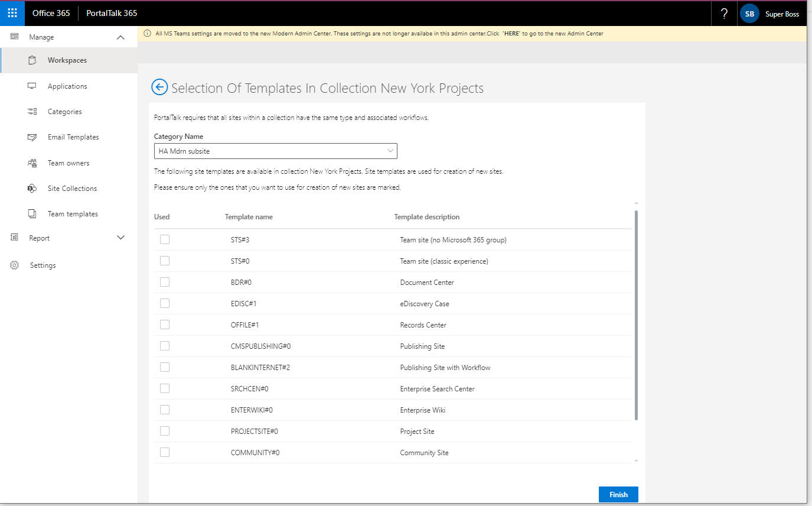
Task: Open the SB user profile avatar
Action: (749, 14)
